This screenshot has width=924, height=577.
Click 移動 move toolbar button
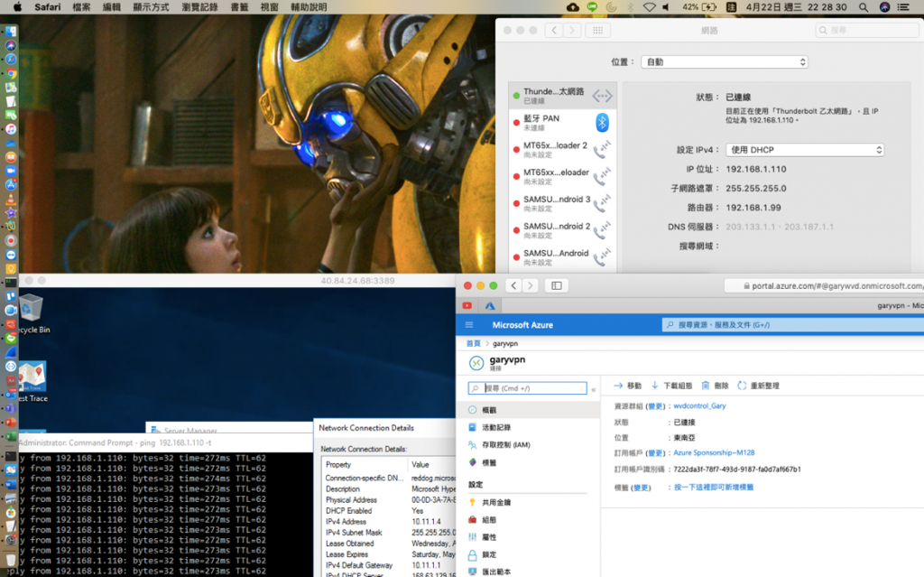627,386
